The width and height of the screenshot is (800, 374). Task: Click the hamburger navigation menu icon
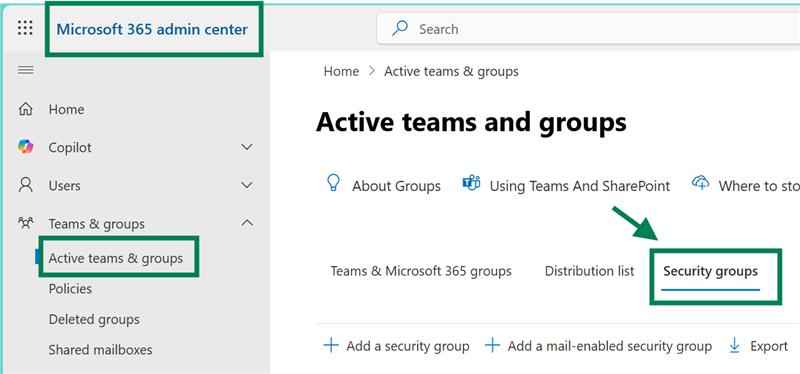point(26,70)
